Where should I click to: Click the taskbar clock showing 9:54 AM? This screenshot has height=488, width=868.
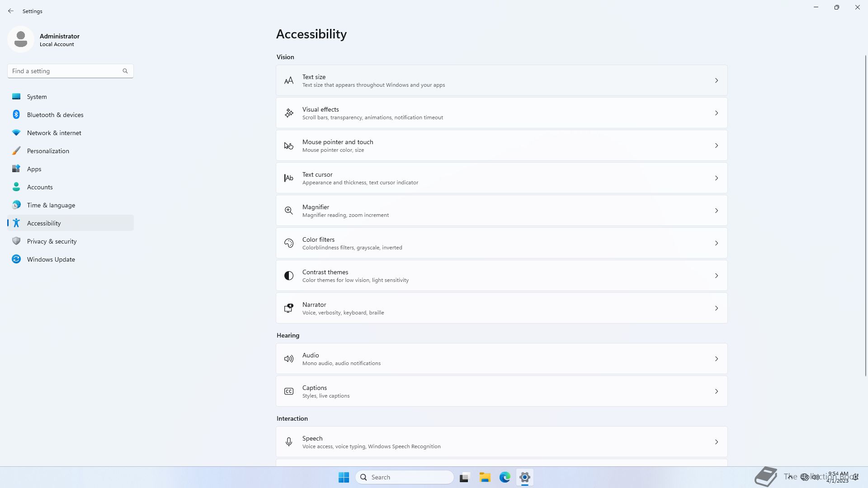tap(838, 477)
